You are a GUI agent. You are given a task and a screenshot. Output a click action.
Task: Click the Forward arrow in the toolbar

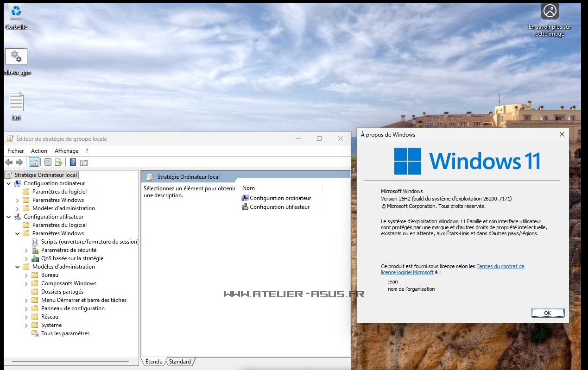click(19, 162)
